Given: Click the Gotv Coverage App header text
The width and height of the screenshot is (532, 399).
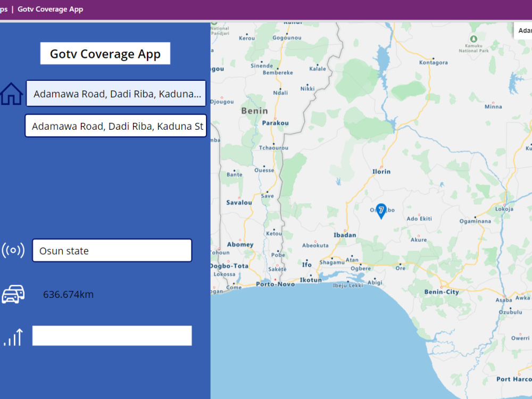Looking at the screenshot, I should point(50,9).
